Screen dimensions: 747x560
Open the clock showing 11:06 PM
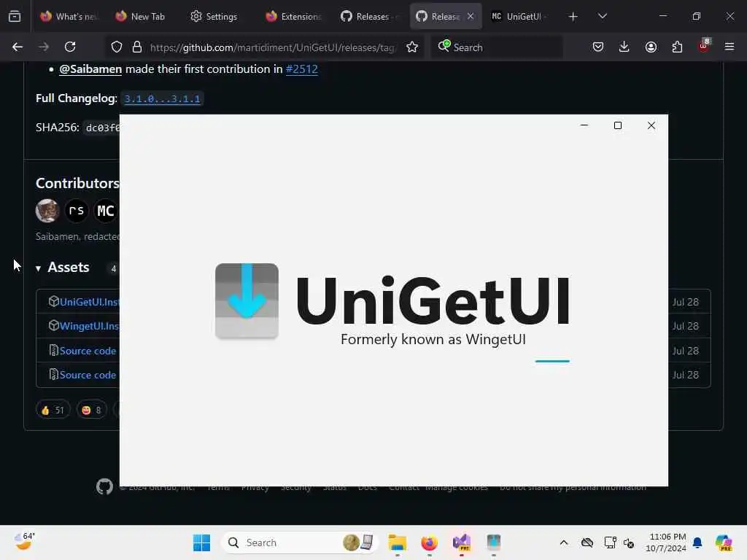coord(666,542)
